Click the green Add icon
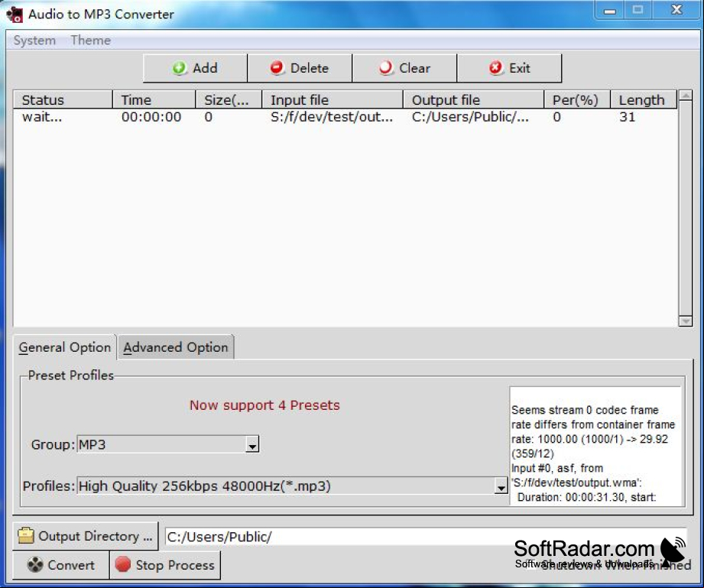This screenshot has height=588, width=704. 179,68
